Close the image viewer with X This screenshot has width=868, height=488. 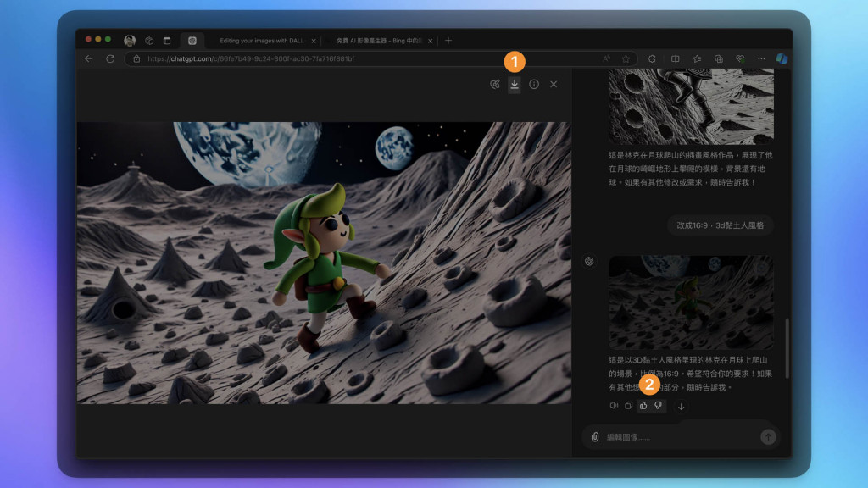pos(554,84)
